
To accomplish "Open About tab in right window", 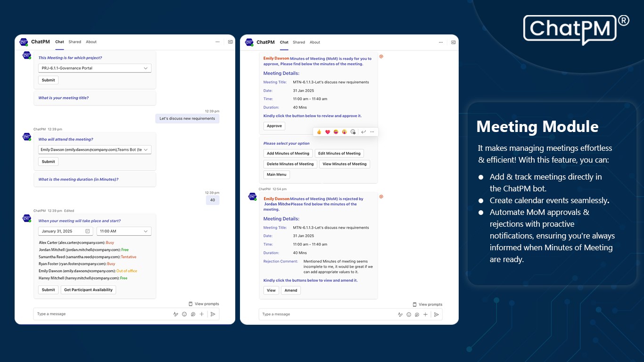I will tap(315, 42).
